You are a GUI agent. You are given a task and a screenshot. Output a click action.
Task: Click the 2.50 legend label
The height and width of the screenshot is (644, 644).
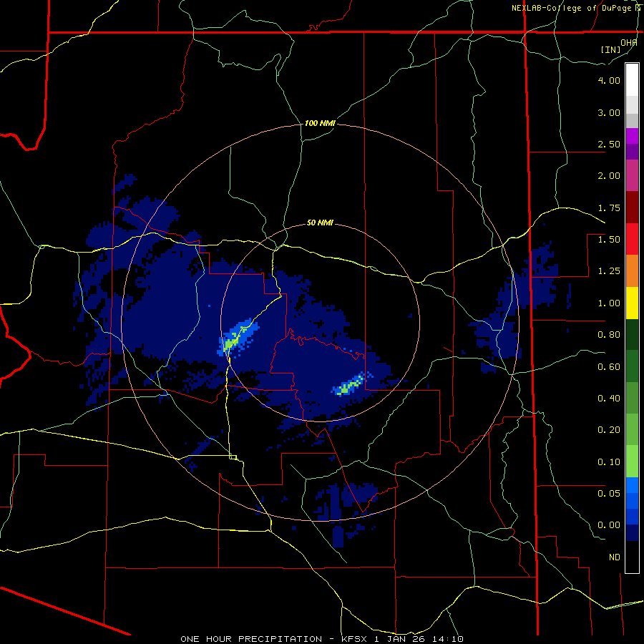(x=609, y=144)
